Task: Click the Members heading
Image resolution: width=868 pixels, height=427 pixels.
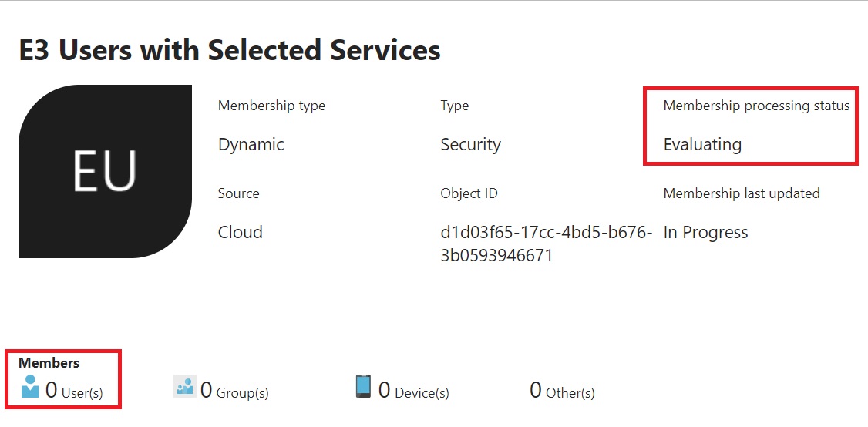Action: (49, 363)
